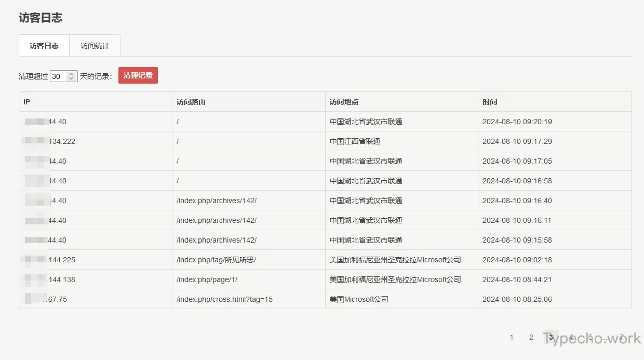
Task: Click current page 3 in pagination
Action: (551, 337)
